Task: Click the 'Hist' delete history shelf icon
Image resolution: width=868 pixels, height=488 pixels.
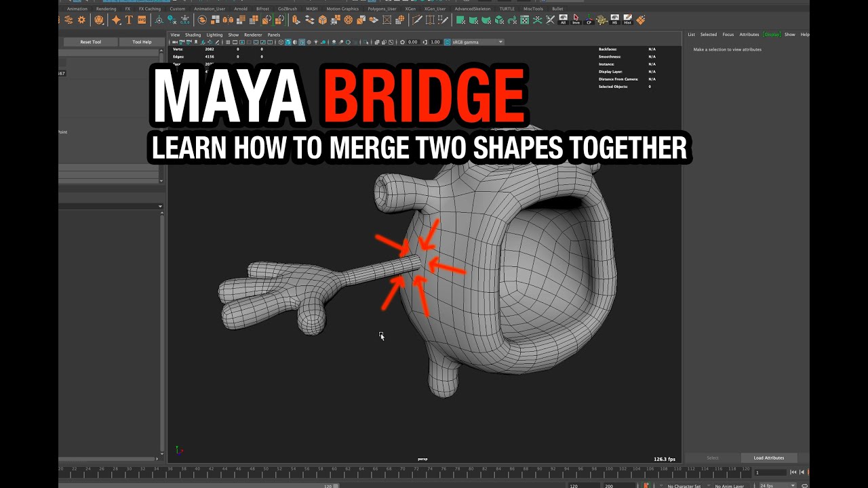Action: point(628,20)
